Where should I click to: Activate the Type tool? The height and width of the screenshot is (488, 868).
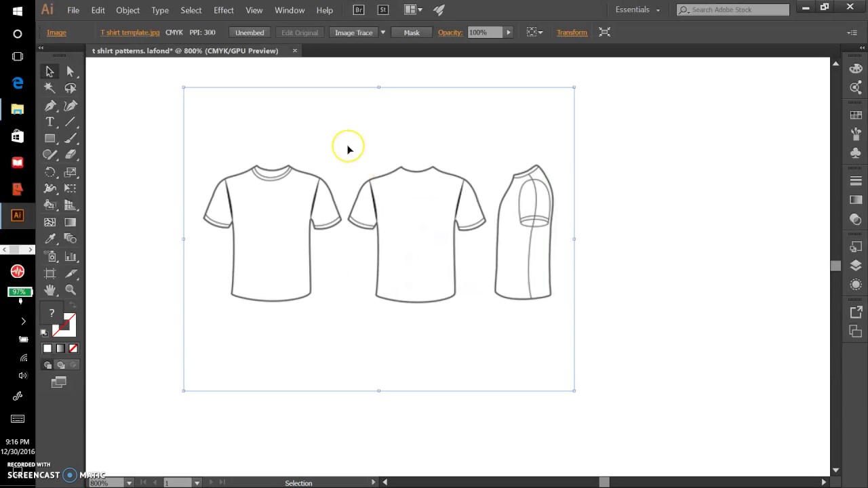pos(50,122)
